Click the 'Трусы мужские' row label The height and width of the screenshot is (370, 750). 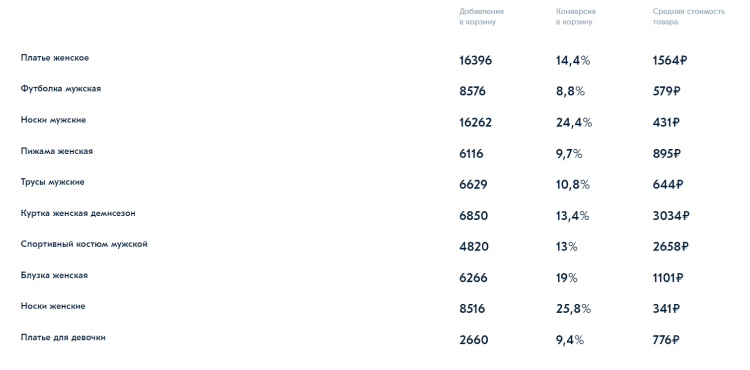tap(52, 182)
